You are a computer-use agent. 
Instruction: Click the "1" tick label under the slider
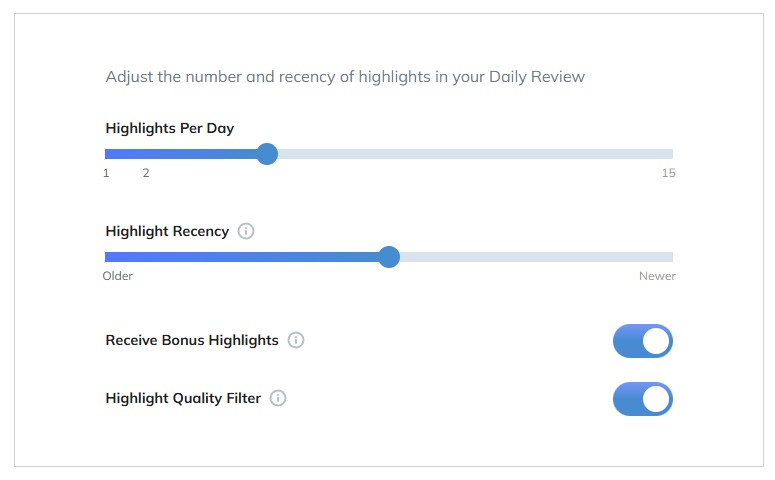tap(106, 173)
